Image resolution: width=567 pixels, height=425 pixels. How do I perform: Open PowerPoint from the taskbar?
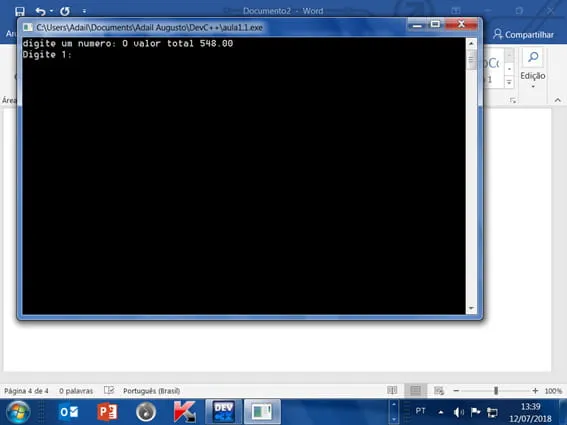(x=107, y=412)
